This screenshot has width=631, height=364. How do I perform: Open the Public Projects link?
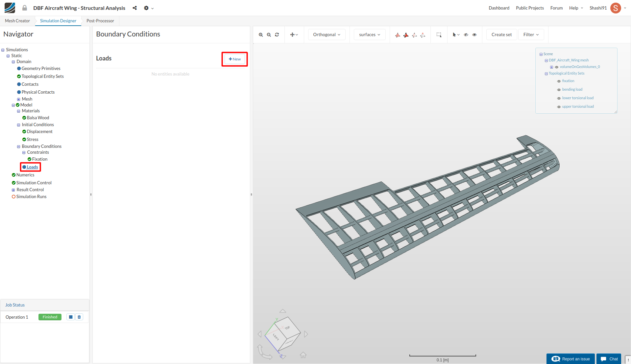[x=530, y=8]
